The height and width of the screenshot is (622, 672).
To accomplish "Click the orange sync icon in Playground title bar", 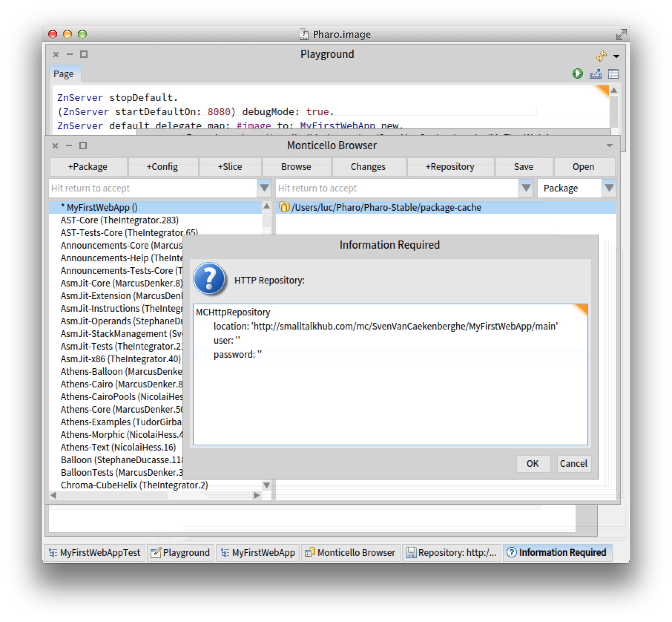I will (x=601, y=56).
